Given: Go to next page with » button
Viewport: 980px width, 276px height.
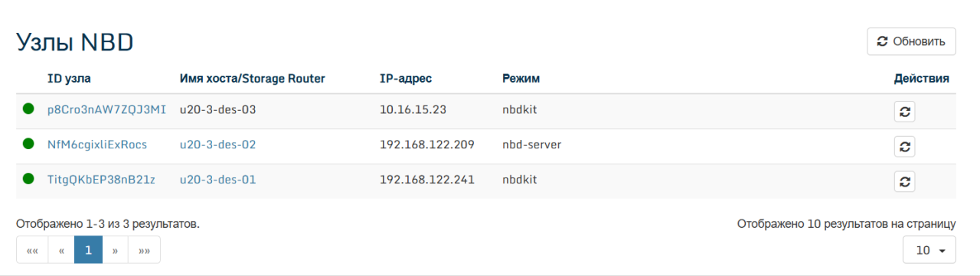Looking at the screenshot, I should [x=115, y=250].
